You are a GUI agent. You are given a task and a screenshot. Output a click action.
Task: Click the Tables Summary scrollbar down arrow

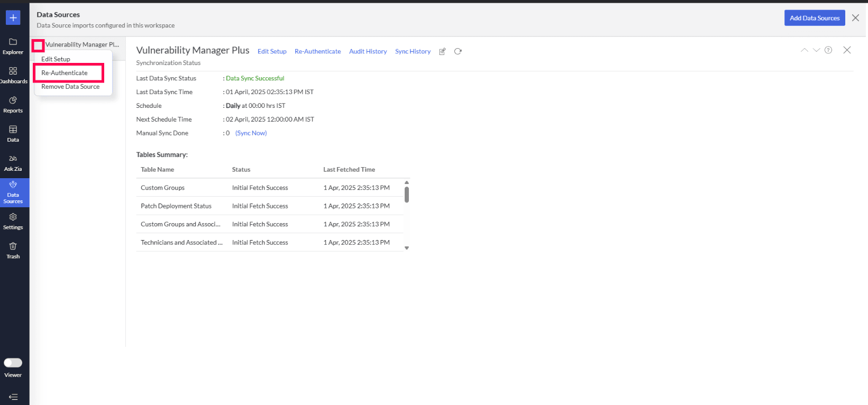click(407, 247)
